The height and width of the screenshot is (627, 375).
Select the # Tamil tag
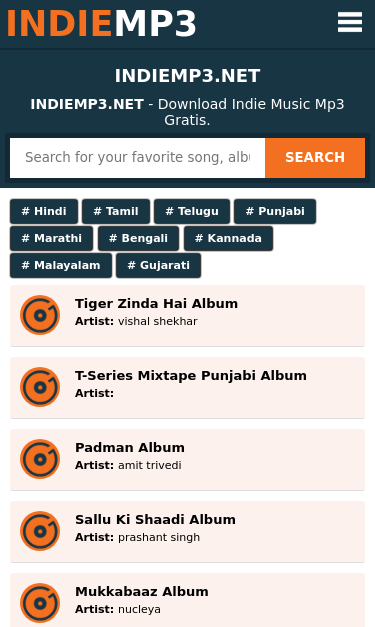[x=116, y=211]
